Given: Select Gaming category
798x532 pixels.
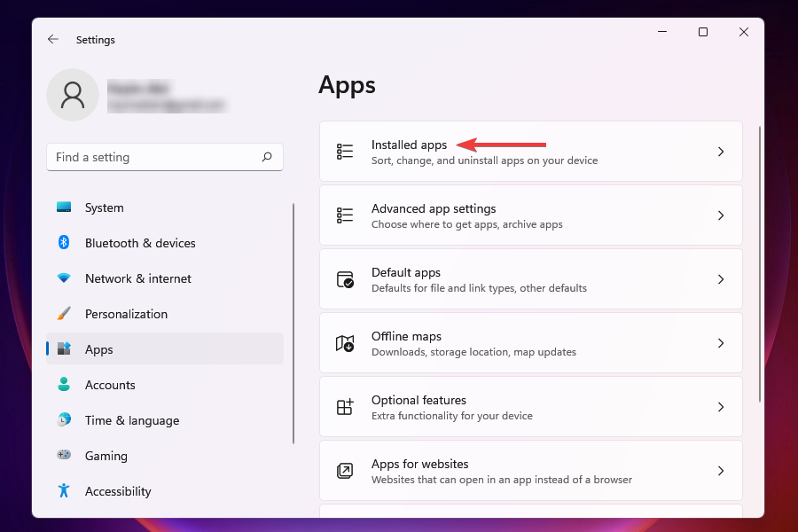Looking at the screenshot, I should (x=165, y=455).
